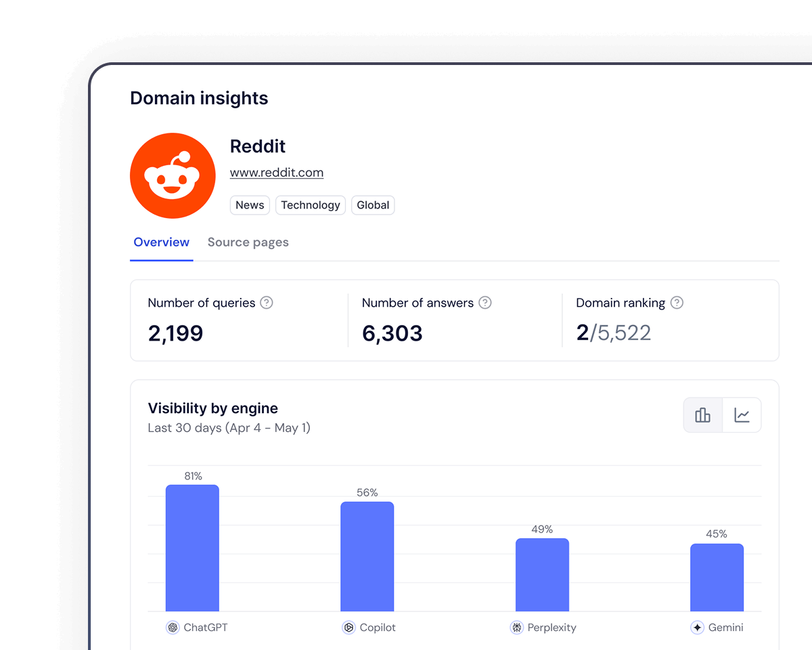
Task: Click the Domain insights heading
Action: click(x=199, y=98)
